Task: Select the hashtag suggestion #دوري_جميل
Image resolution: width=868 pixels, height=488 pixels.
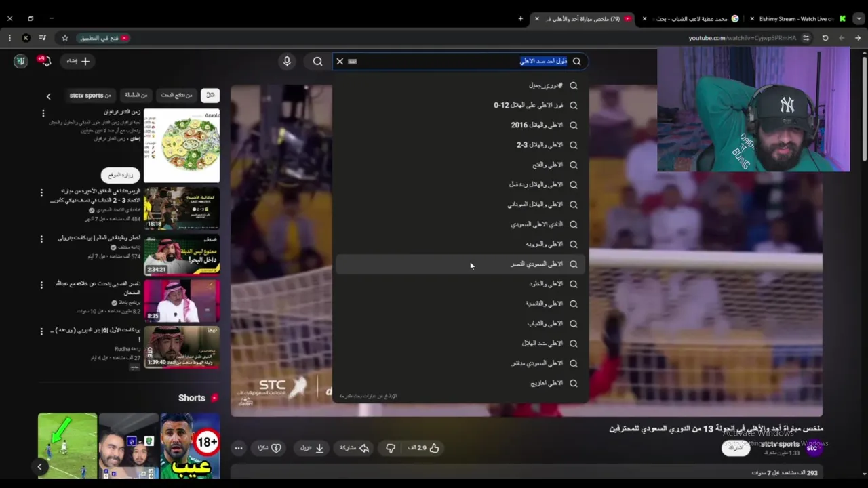Action: click(461, 85)
